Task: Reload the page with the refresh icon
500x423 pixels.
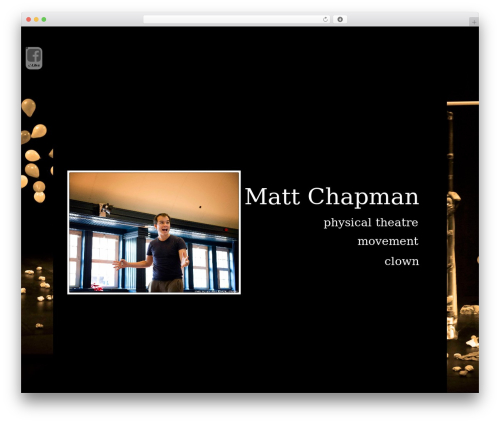Action: click(x=325, y=19)
